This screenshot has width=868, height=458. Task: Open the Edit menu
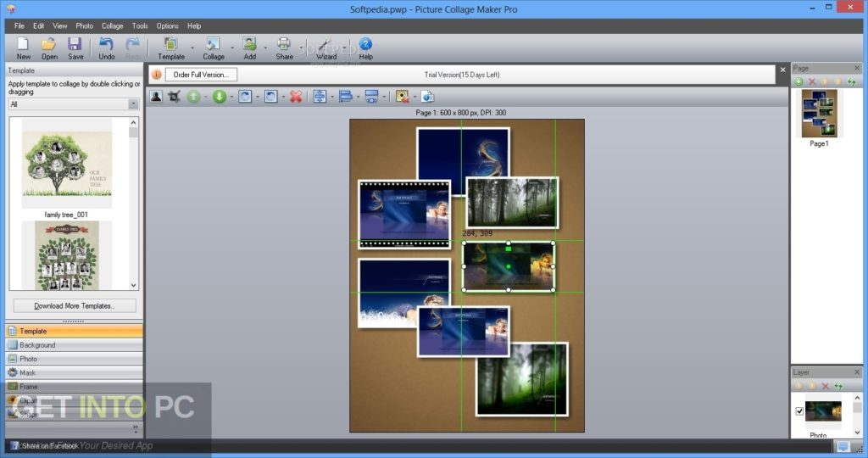[38, 26]
